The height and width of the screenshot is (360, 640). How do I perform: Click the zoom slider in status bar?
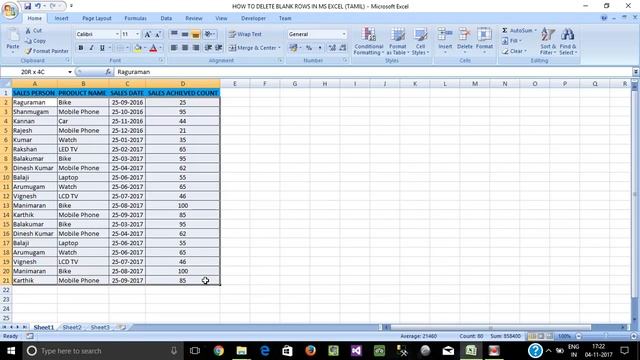606,336
